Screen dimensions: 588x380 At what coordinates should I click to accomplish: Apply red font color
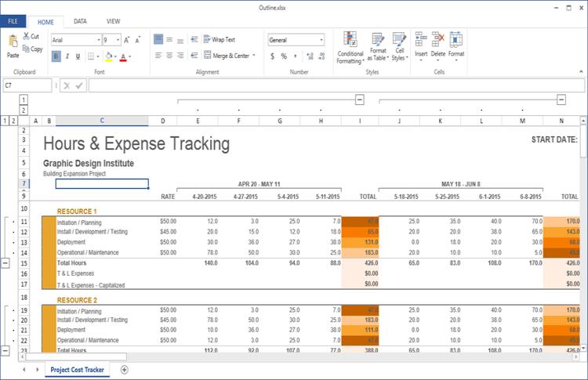click(x=123, y=56)
